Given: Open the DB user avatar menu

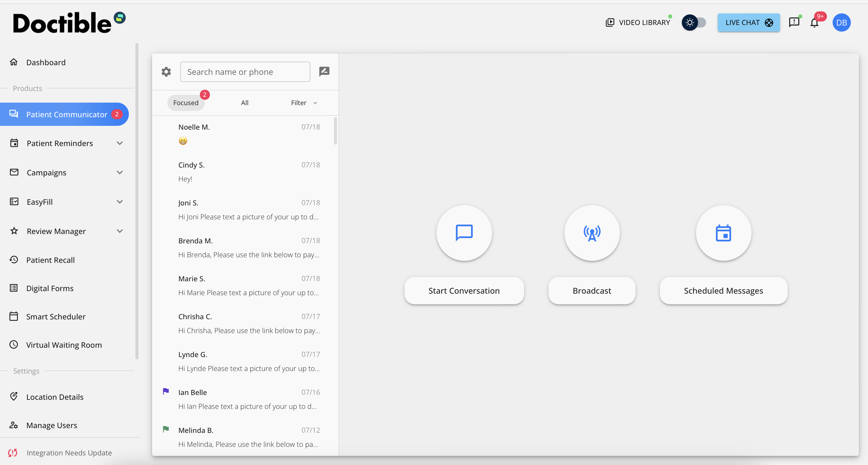Looking at the screenshot, I should [x=841, y=22].
